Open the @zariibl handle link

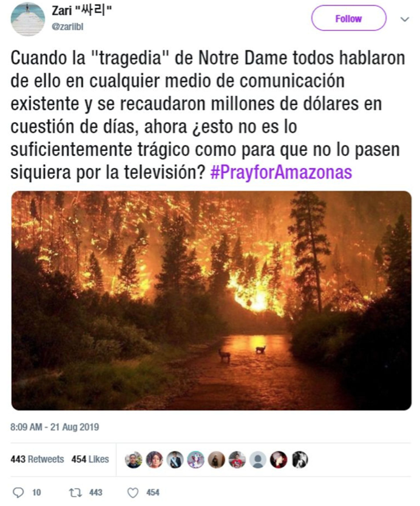(x=68, y=27)
